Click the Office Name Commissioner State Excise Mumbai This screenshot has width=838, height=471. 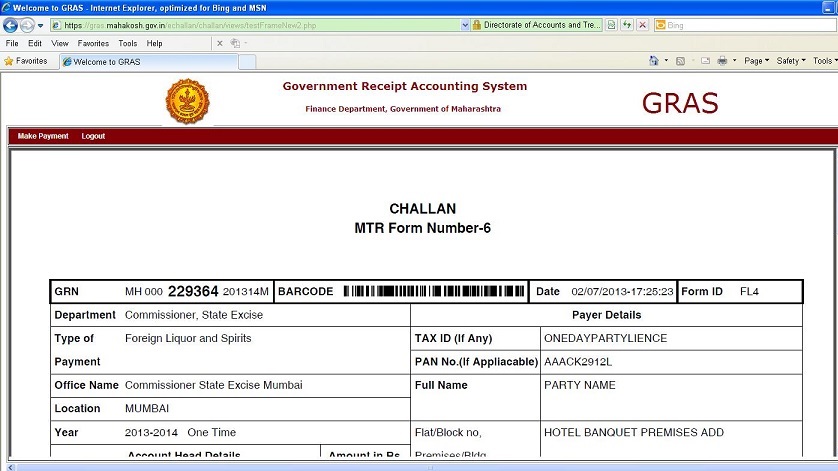coord(214,385)
